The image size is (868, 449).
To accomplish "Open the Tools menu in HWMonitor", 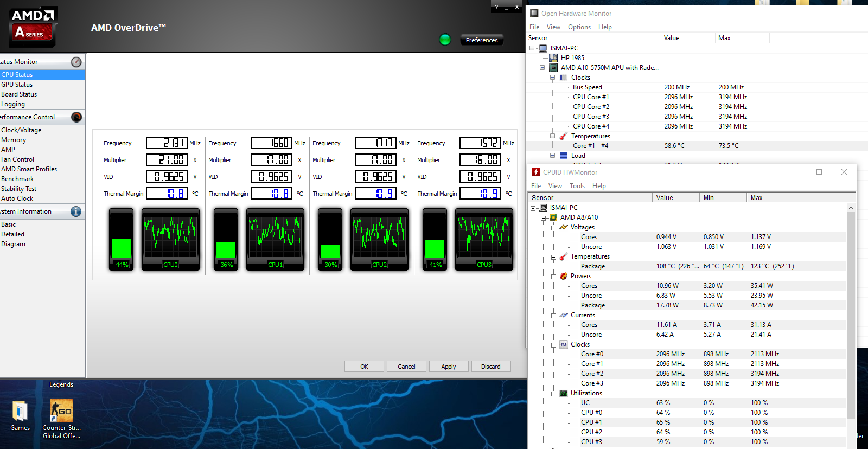I will (x=577, y=186).
